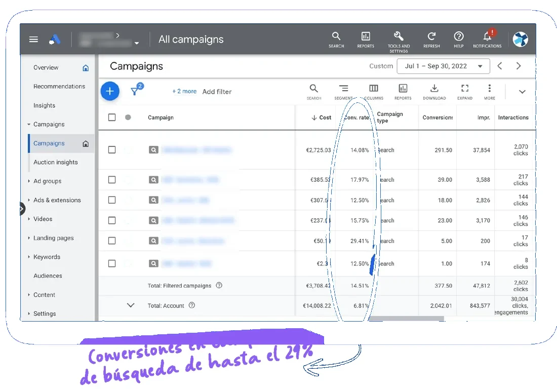Click the horizontal scrollbar under the table
This screenshot has height=392, width=557.
[407, 319]
